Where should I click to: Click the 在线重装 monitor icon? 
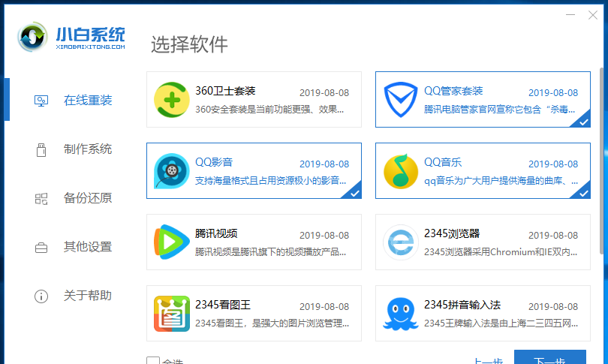[41, 101]
